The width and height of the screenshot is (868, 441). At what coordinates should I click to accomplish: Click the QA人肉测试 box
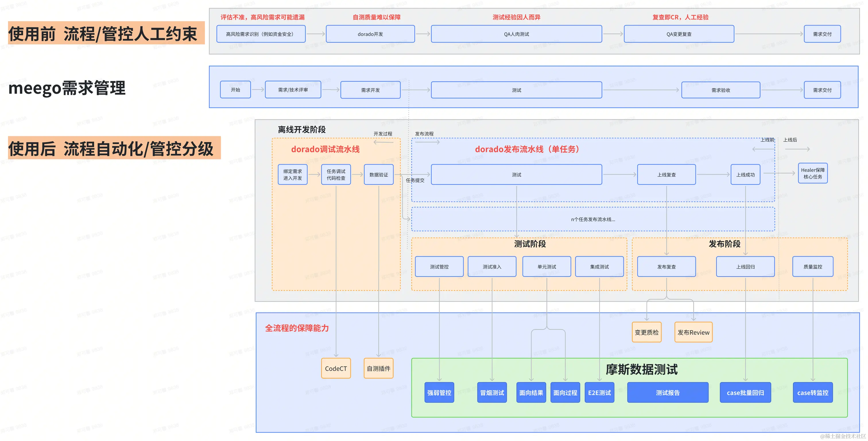[x=516, y=34]
